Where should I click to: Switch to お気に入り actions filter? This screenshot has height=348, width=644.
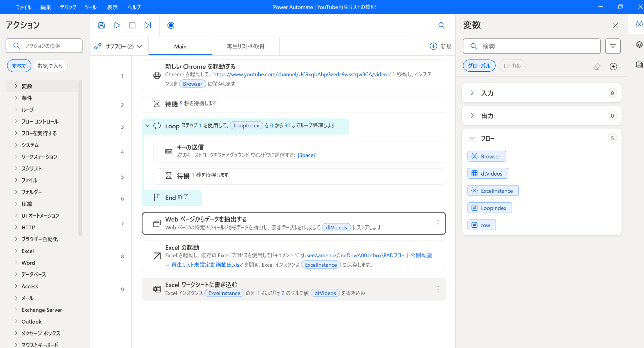coord(50,66)
